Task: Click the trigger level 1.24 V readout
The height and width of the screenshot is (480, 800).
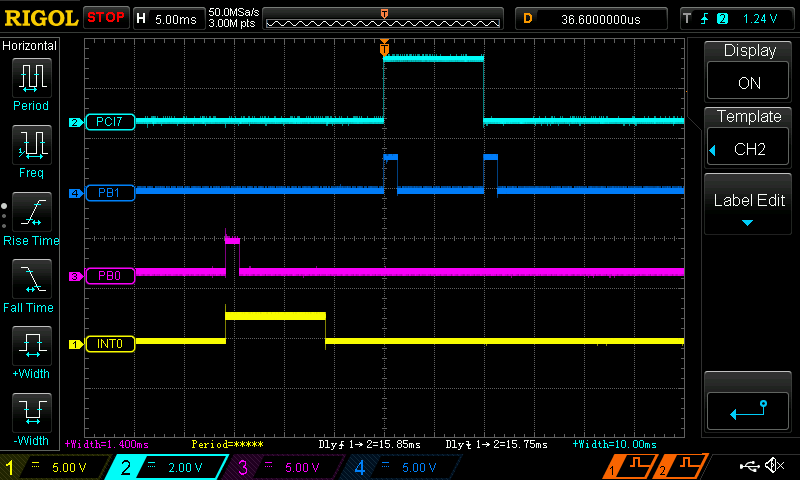Action: click(760, 19)
